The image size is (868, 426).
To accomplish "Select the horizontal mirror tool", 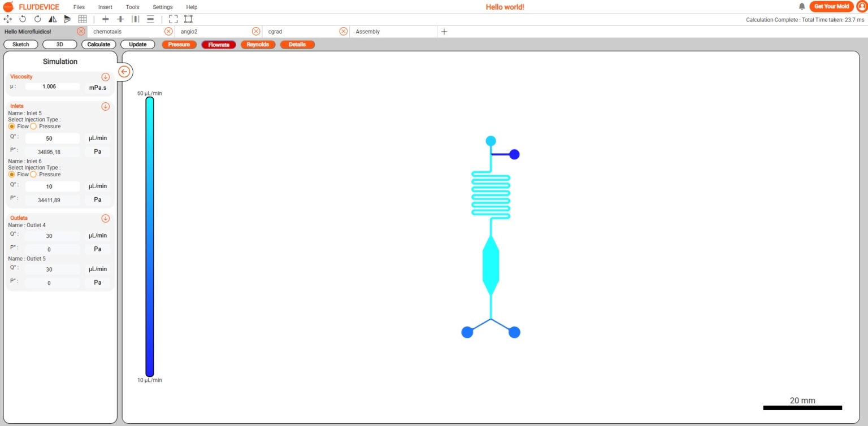I will (x=51, y=19).
